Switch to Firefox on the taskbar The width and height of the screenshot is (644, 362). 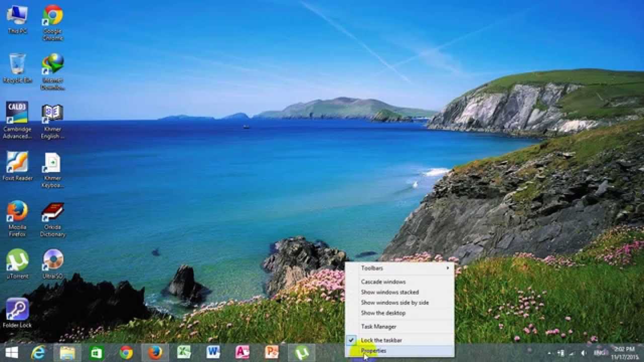point(155,352)
